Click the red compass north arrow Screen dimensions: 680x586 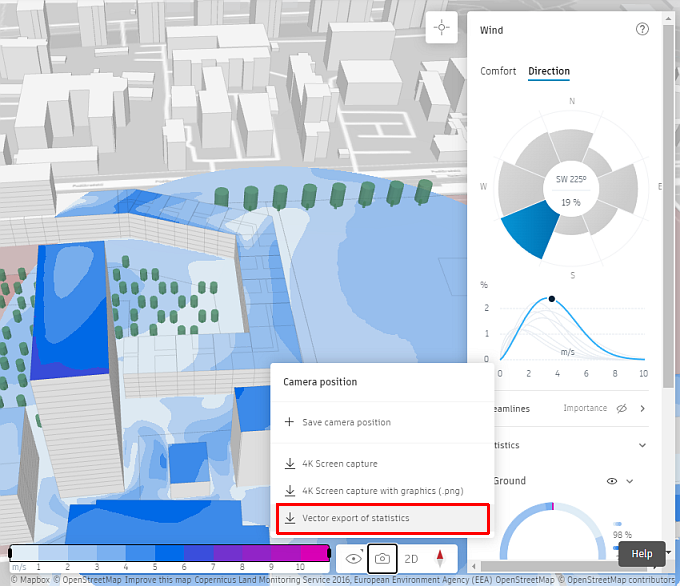[439, 558]
